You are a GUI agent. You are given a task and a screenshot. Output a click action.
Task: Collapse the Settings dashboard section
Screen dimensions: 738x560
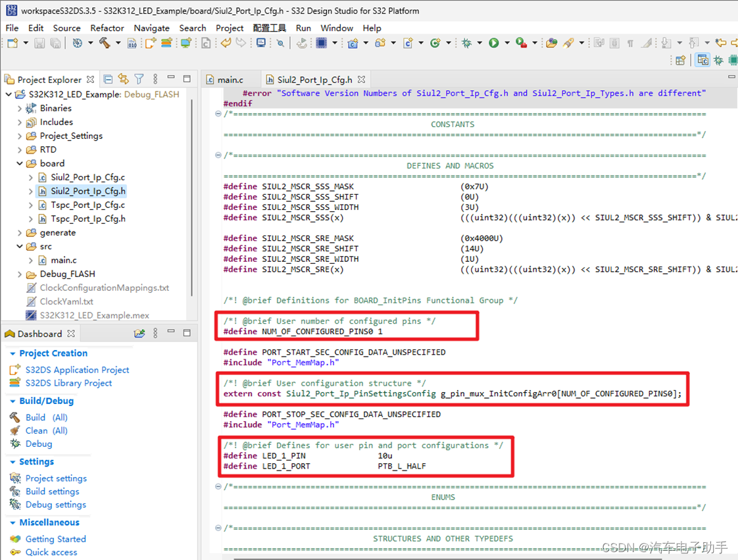[x=12, y=462]
